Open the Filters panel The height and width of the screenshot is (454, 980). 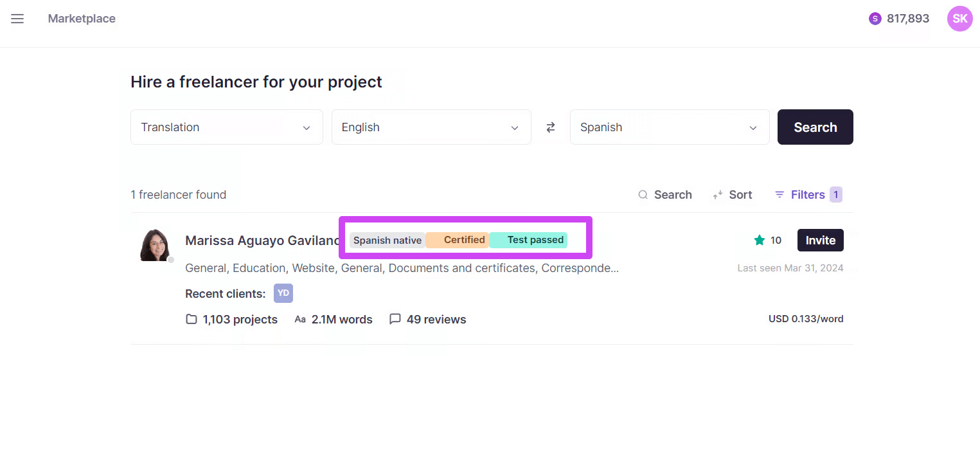tap(808, 195)
